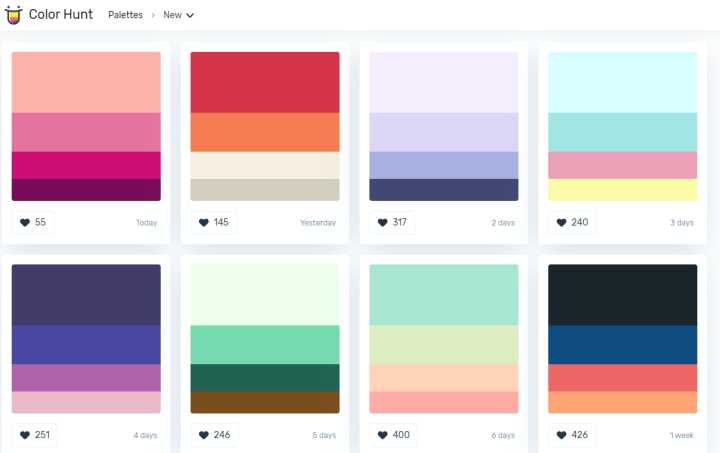Image resolution: width=720 pixels, height=453 pixels.
Task: Select brown swatch in 246-likes palette
Action: pyautogui.click(x=265, y=403)
